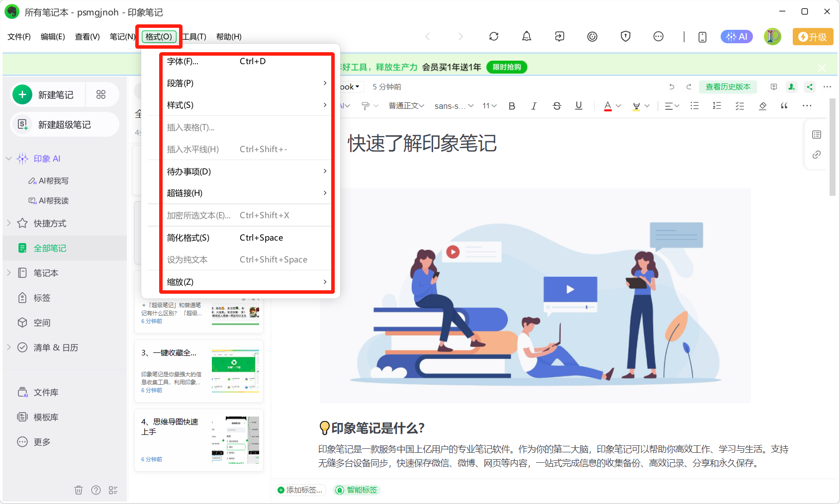Insert a block quote

point(784,105)
